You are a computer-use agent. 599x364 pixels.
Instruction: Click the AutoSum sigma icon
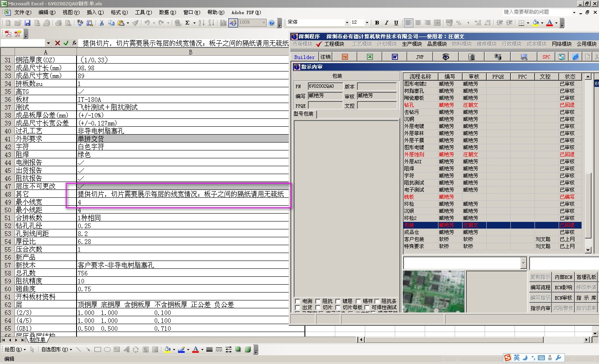click(187, 23)
